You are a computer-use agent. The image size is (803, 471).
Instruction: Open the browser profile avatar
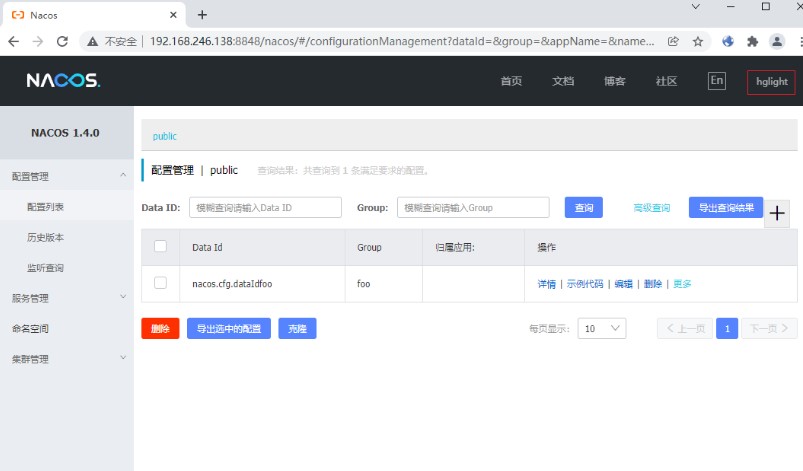777,41
